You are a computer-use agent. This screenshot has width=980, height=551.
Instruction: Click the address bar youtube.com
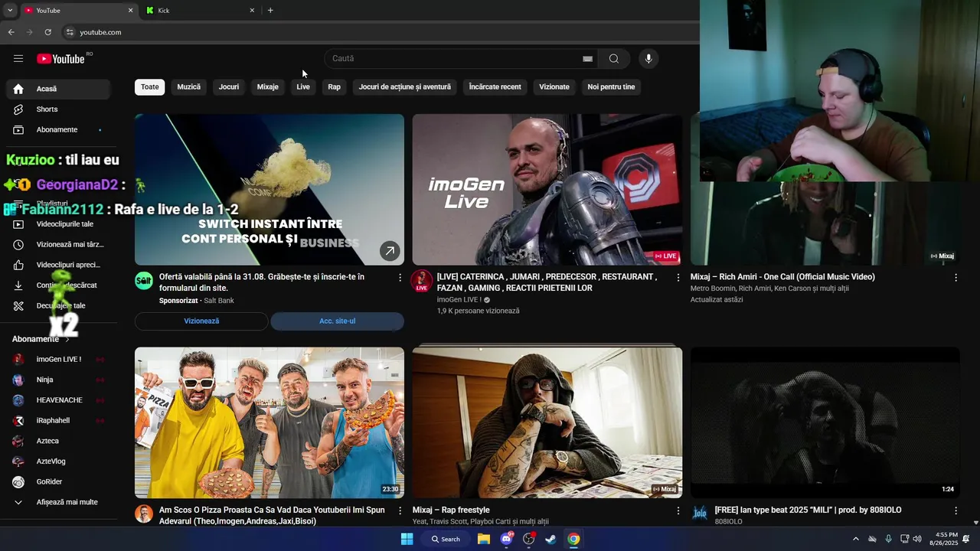click(100, 32)
